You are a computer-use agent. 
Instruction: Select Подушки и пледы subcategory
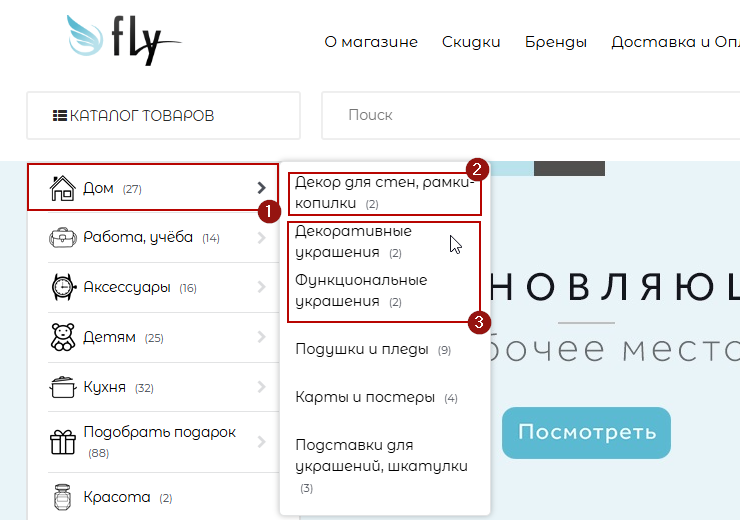click(362, 349)
